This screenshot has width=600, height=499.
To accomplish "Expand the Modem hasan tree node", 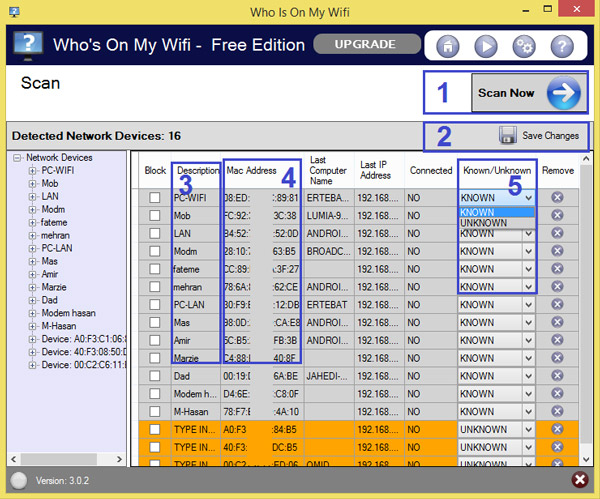I will tap(33, 313).
